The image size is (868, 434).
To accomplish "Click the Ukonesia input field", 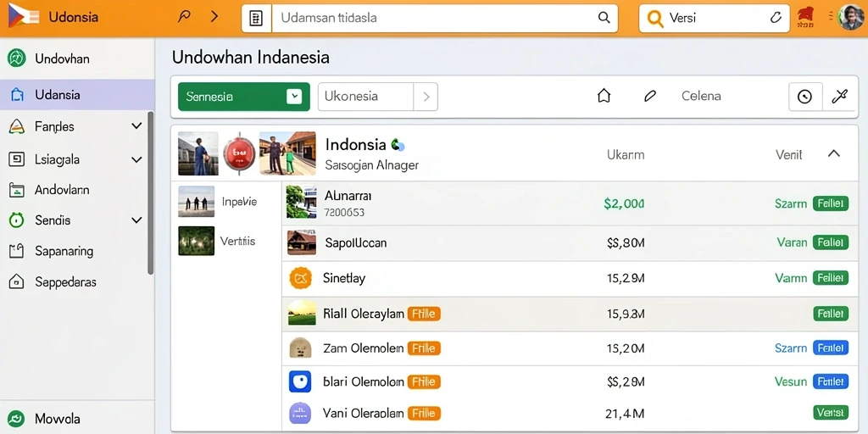I will tap(365, 97).
